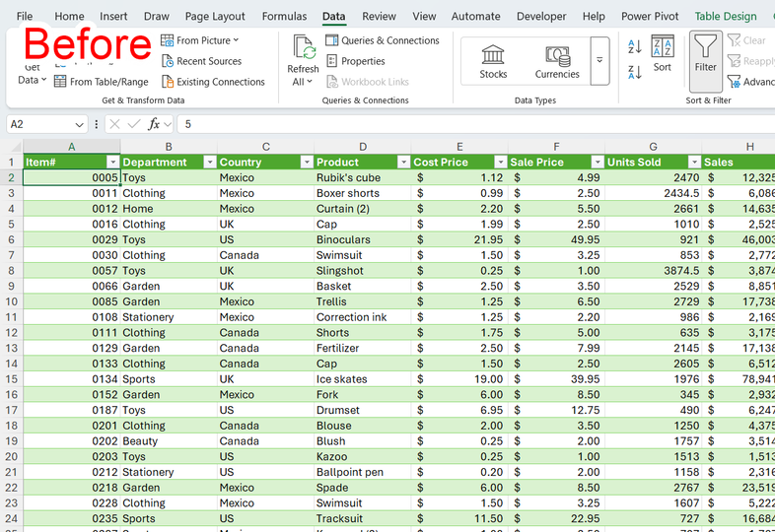Cancel formula bar entry
Image resolution: width=775 pixels, height=532 pixels.
pyautogui.click(x=114, y=124)
